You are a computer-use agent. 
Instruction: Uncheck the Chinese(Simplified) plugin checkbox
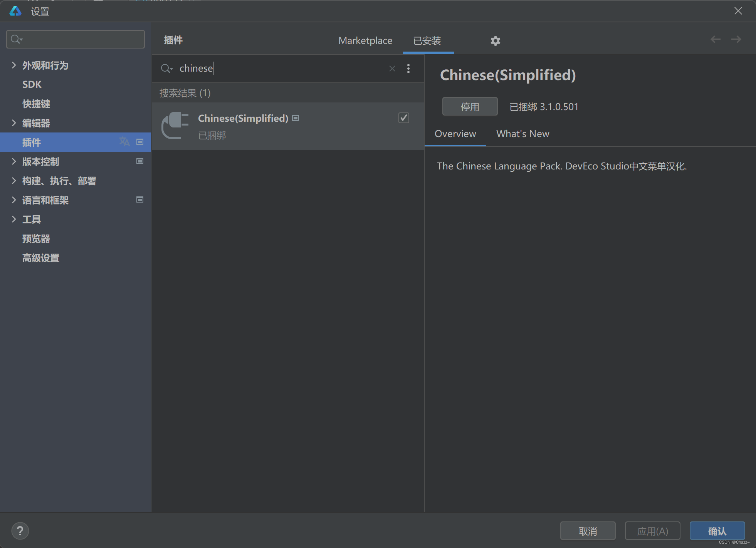[x=403, y=118]
